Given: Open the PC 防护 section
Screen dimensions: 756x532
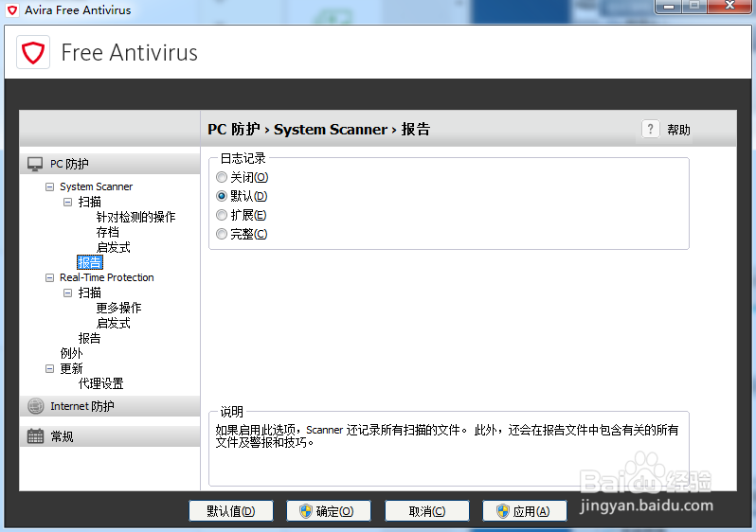Looking at the screenshot, I should tap(111, 164).
